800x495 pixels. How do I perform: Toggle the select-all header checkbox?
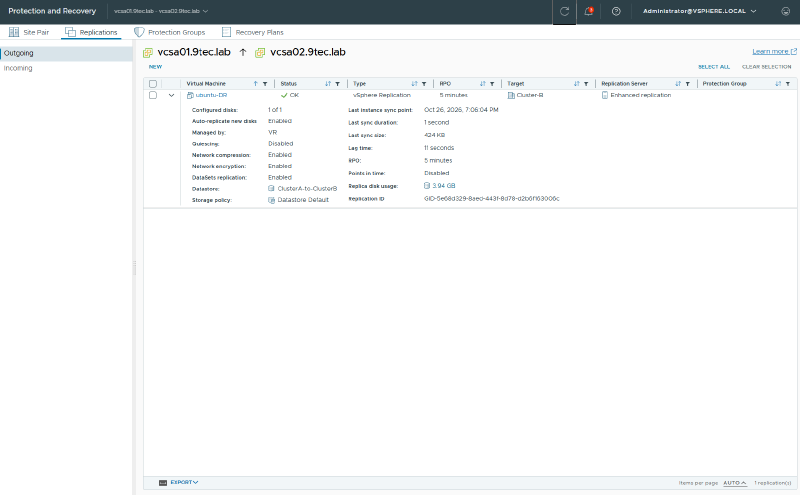point(153,84)
